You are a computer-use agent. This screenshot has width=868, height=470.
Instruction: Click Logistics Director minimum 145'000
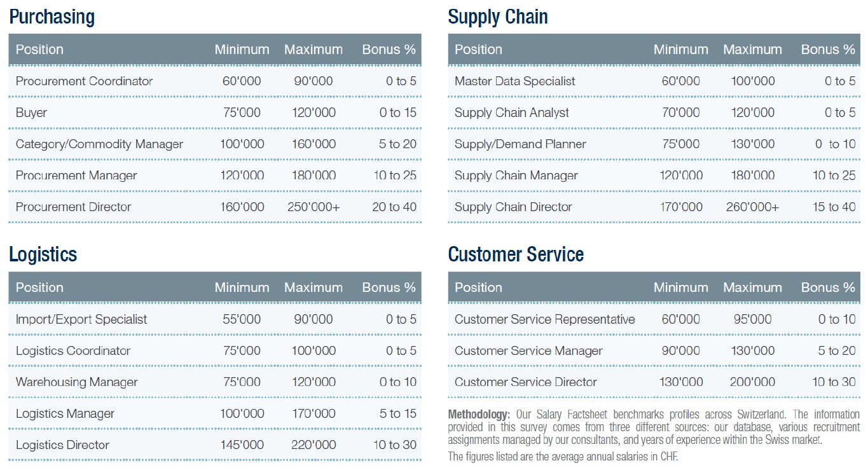coord(242,445)
